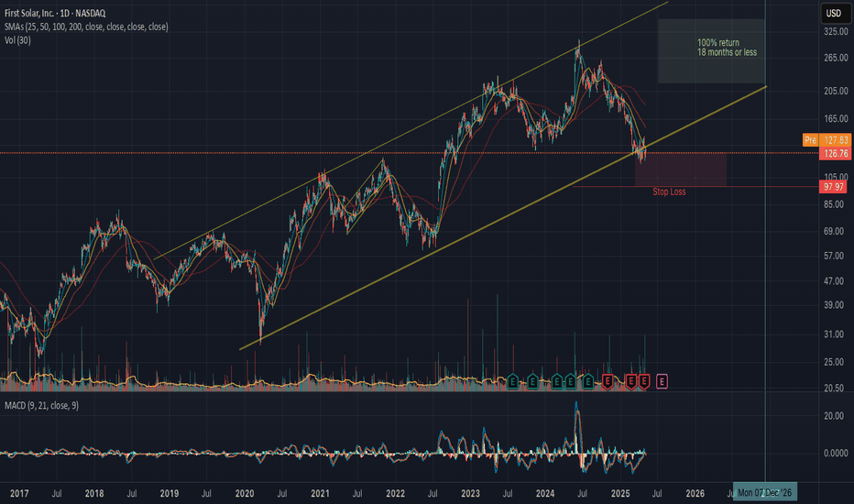
Task: Click the 47.00 price axis label
Action: [836, 281]
